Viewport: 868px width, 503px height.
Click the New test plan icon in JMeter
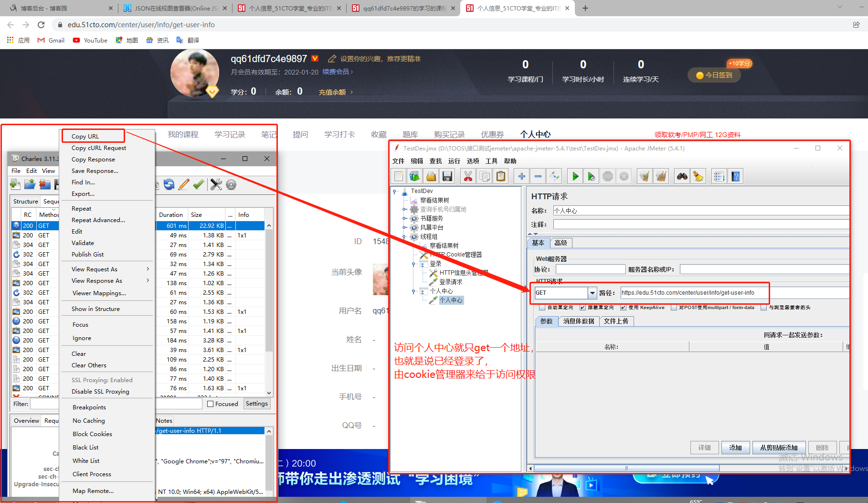pyautogui.click(x=399, y=177)
